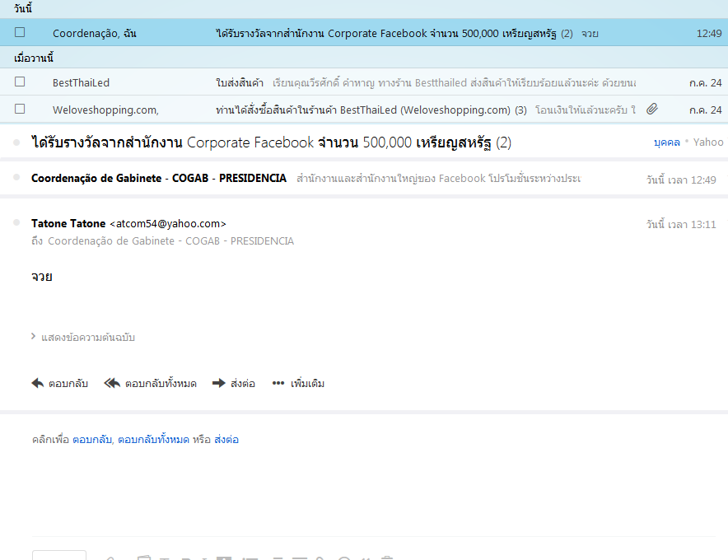Click the บุคคล link near Yahoo

click(x=667, y=142)
